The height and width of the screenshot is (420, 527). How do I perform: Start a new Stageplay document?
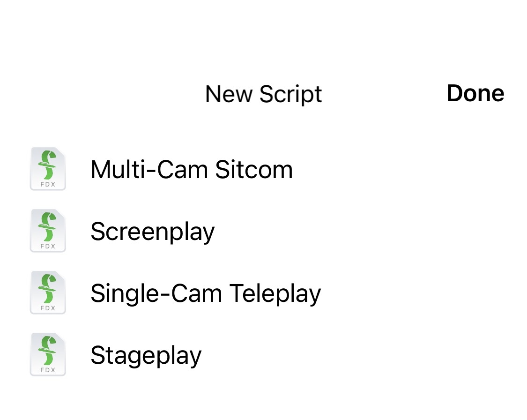point(263,354)
